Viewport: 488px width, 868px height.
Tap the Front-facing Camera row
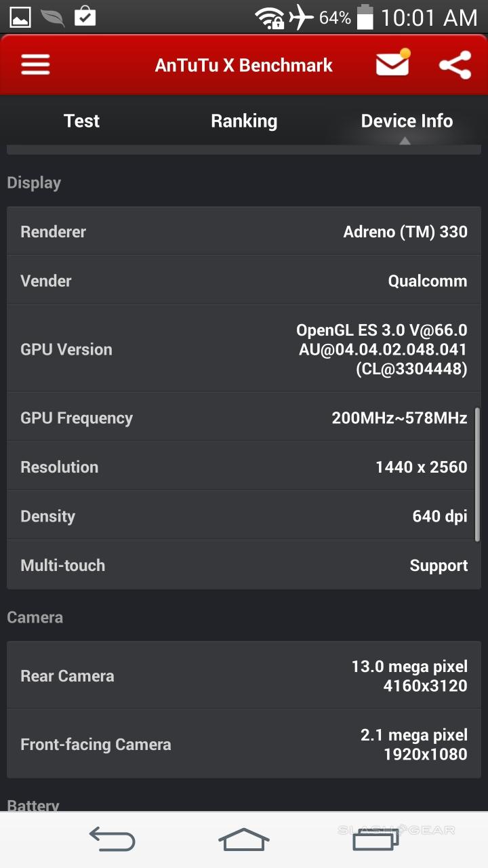pos(244,745)
